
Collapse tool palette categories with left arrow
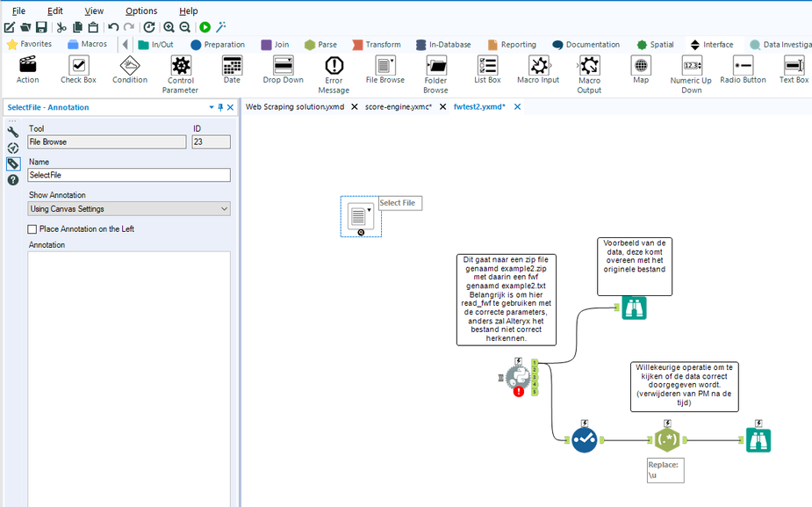[x=125, y=45]
